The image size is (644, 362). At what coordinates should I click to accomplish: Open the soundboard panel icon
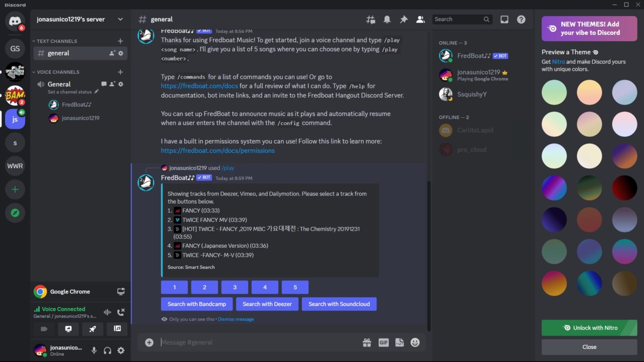click(117, 329)
